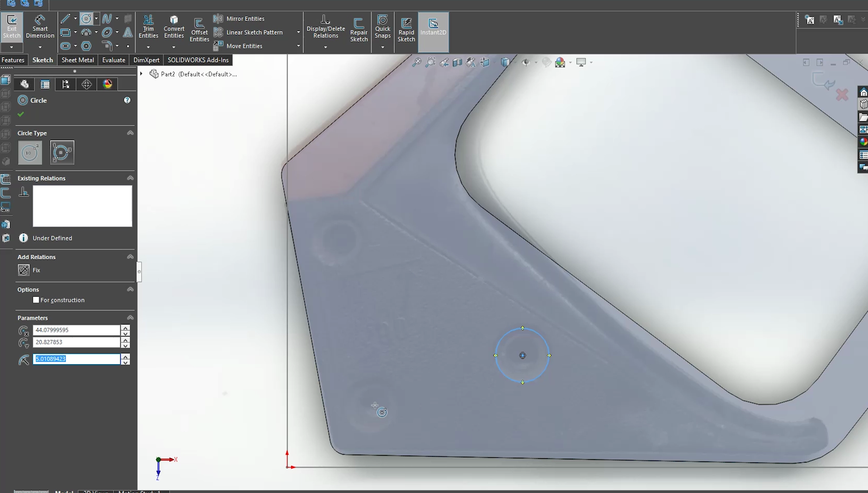Open the DimXpertManager crosshair tab
Viewport: 868px width, 493px height.
86,84
